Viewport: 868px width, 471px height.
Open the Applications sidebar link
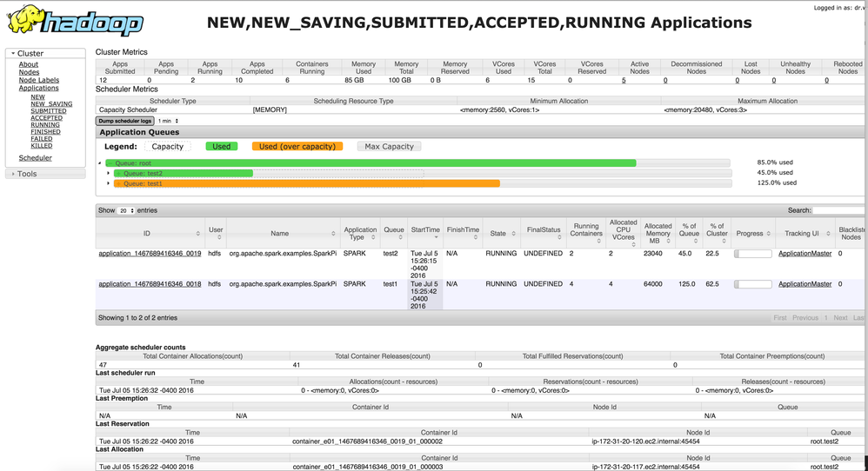tap(39, 88)
